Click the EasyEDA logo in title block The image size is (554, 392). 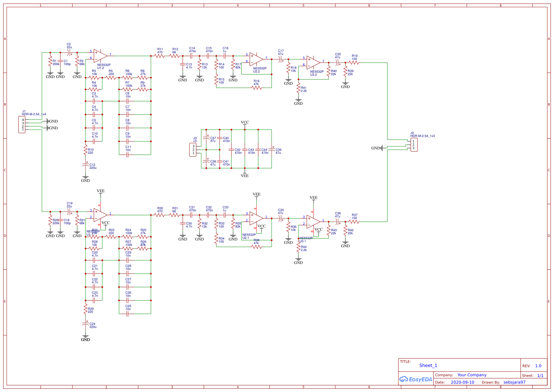click(415, 379)
